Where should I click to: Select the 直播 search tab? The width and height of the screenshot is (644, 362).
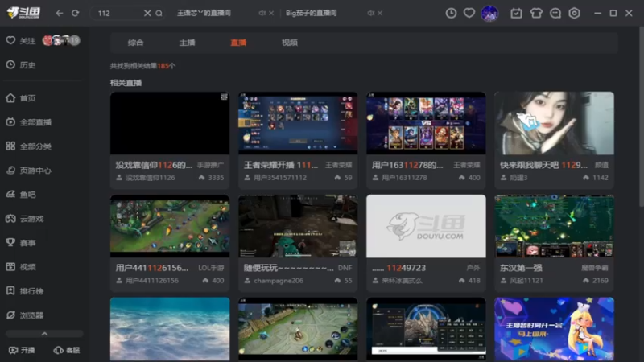click(238, 43)
